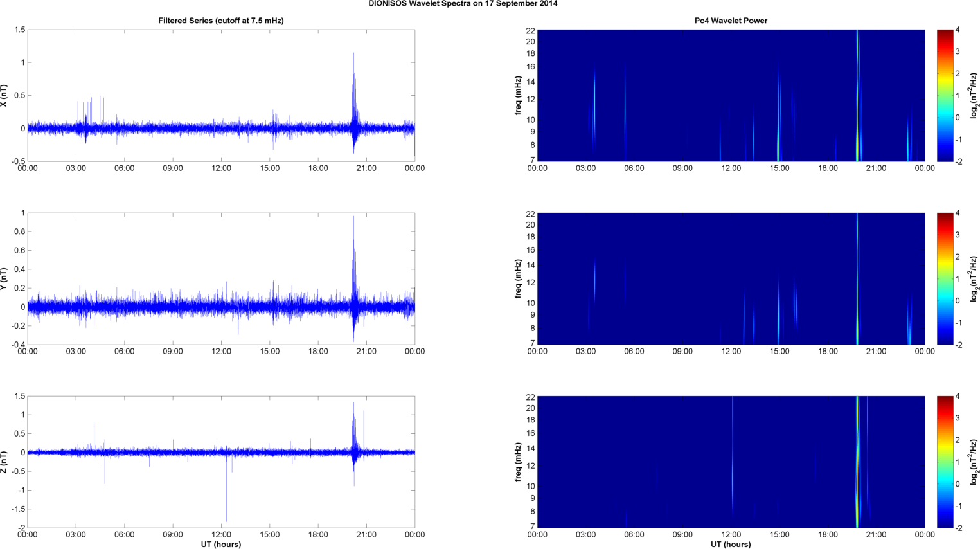Click freq (mHz) label of middle wavelet plot

coord(518,279)
